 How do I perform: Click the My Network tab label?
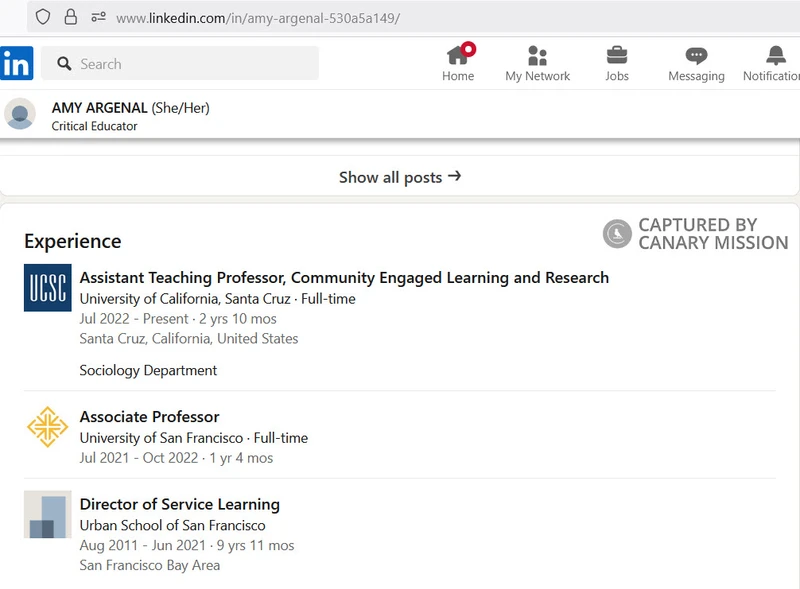[x=537, y=76]
